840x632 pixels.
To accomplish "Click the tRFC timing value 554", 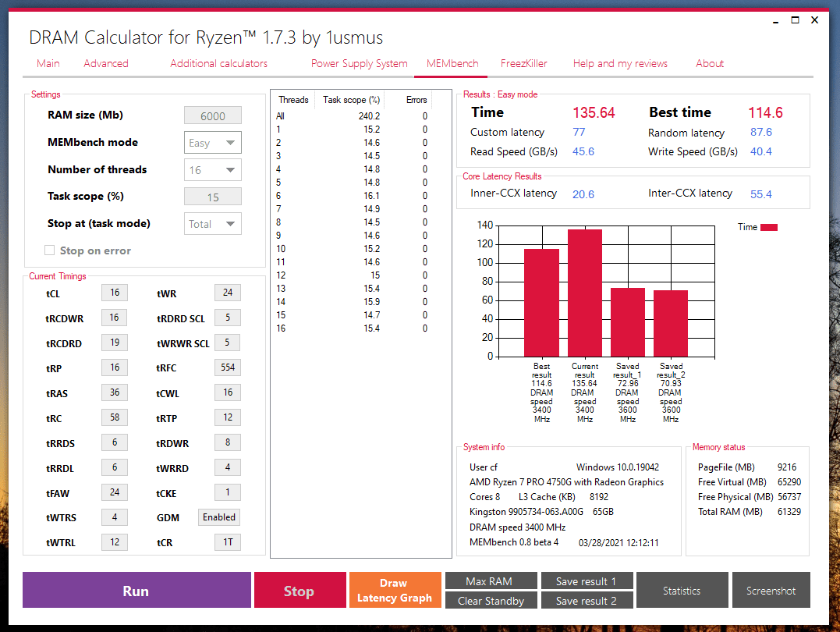I will (228, 367).
